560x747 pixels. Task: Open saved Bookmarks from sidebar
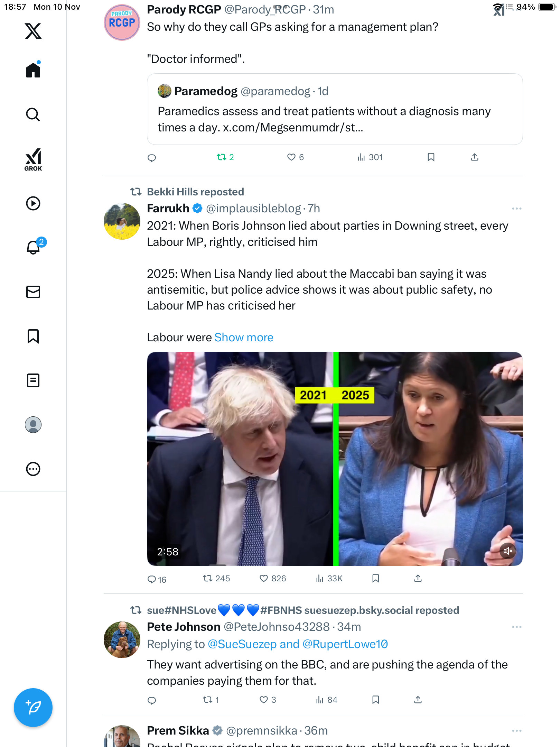[33, 336]
